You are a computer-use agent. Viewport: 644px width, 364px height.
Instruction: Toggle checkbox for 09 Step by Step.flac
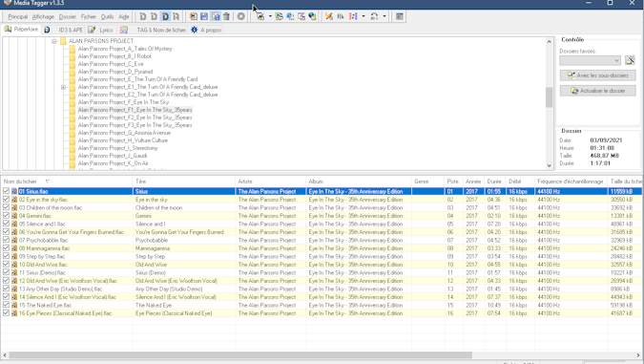6,256
